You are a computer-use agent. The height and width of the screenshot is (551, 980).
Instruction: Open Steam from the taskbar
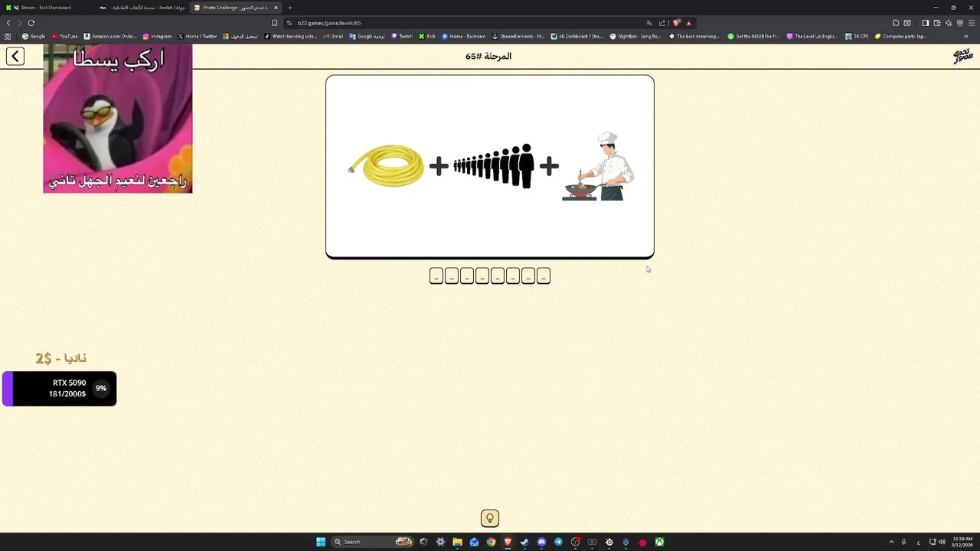click(x=524, y=542)
